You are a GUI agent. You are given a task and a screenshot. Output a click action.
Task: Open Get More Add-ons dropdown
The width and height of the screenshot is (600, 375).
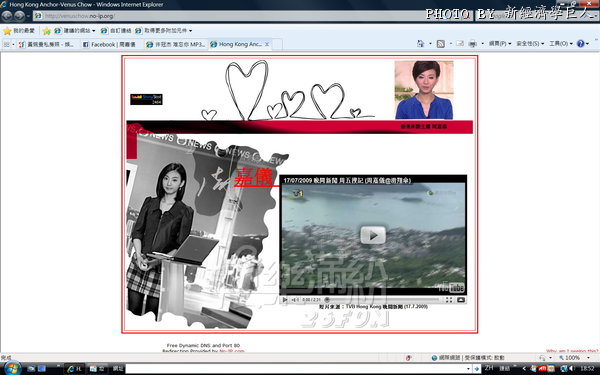click(x=163, y=31)
